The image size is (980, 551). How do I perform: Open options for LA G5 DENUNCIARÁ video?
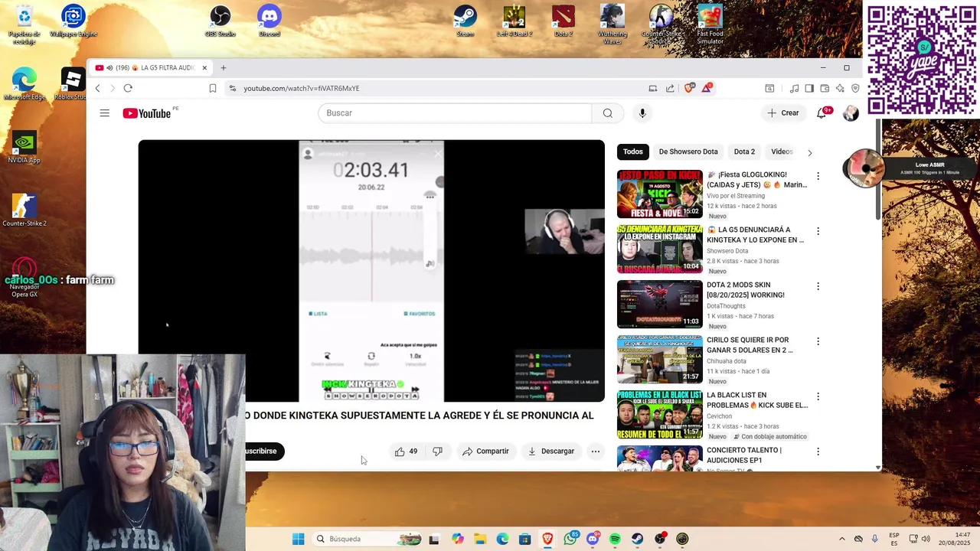(818, 231)
